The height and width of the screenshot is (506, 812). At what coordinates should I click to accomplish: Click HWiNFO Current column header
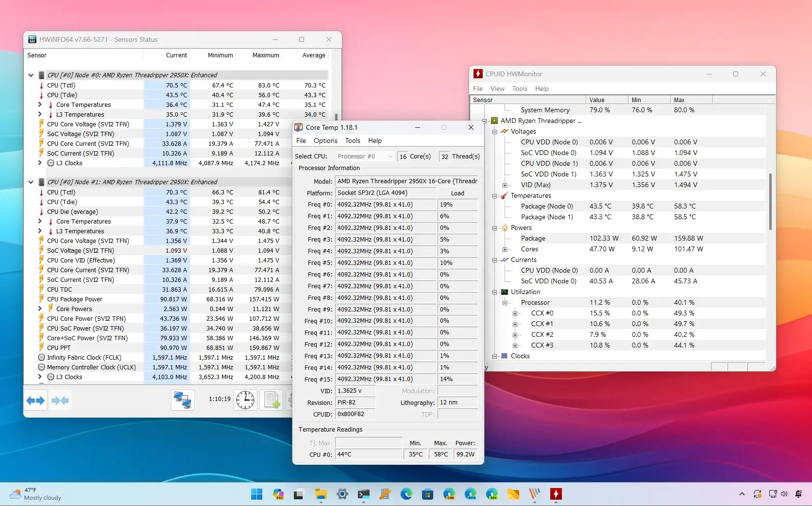166,55
